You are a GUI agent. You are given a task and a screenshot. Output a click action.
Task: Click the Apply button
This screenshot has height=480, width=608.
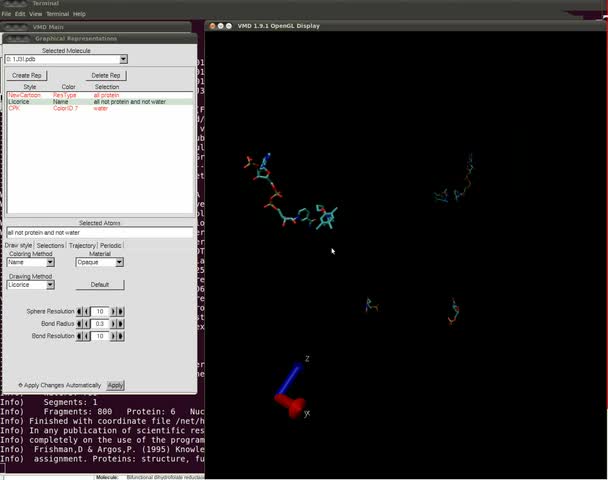coord(115,385)
